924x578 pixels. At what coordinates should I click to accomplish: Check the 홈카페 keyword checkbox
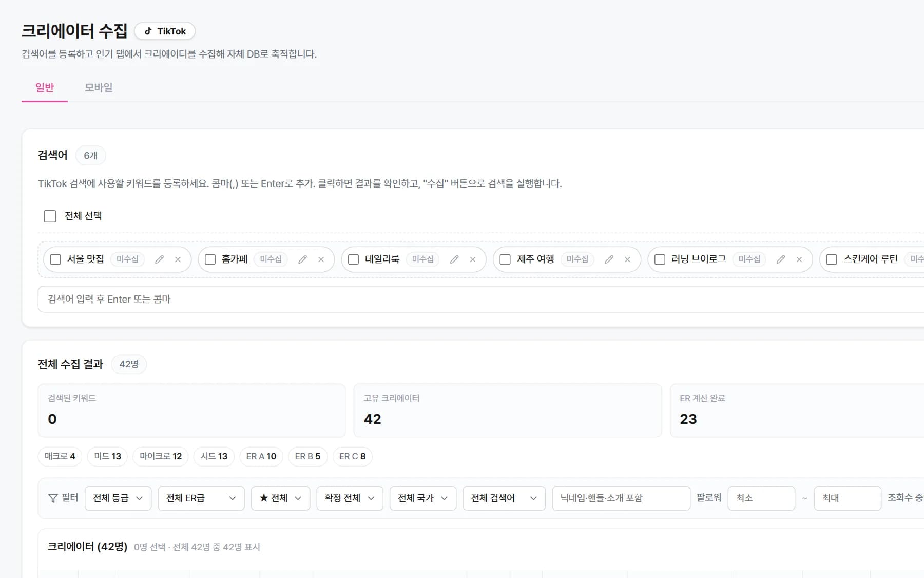click(x=210, y=259)
